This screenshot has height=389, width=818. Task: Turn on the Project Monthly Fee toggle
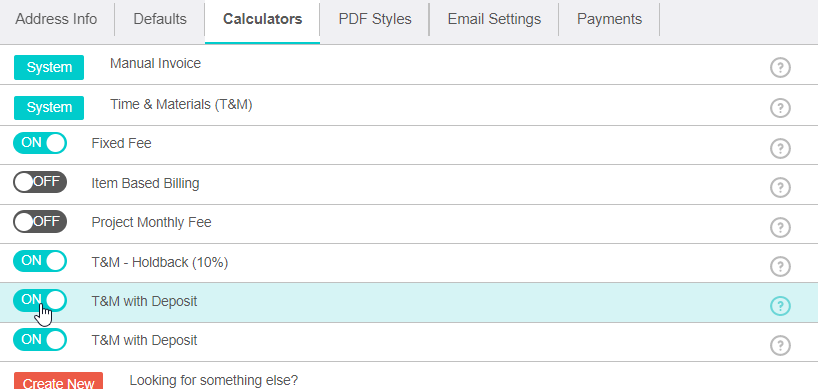[40, 222]
